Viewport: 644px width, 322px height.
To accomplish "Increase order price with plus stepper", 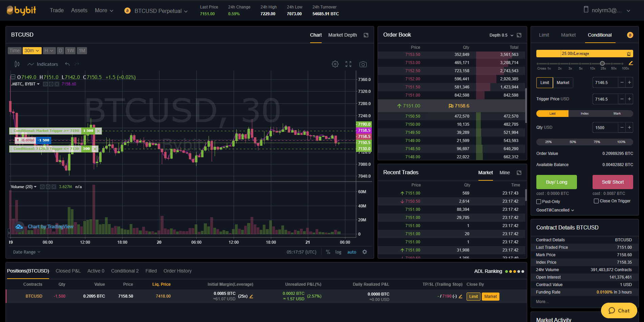I will point(629,82).
